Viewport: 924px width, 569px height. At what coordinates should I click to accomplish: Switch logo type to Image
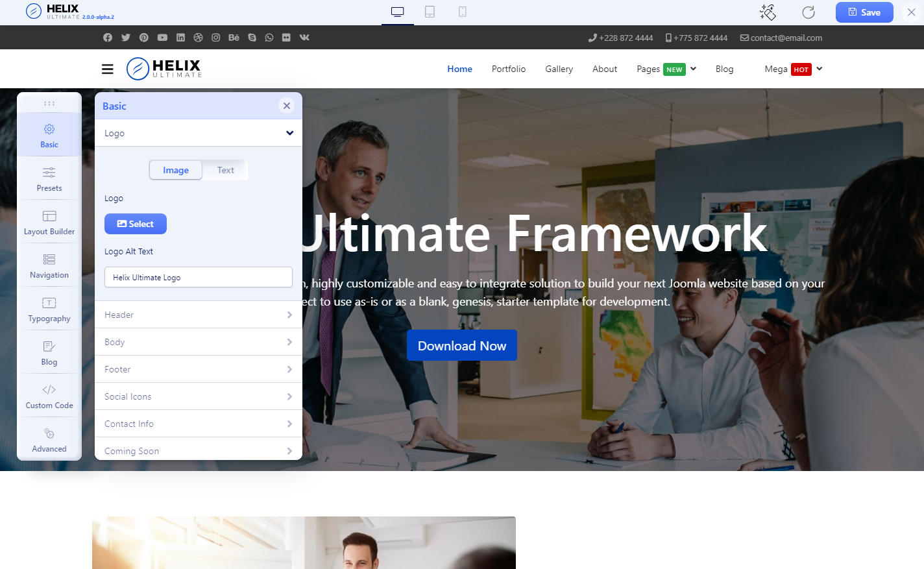(176, 170)
